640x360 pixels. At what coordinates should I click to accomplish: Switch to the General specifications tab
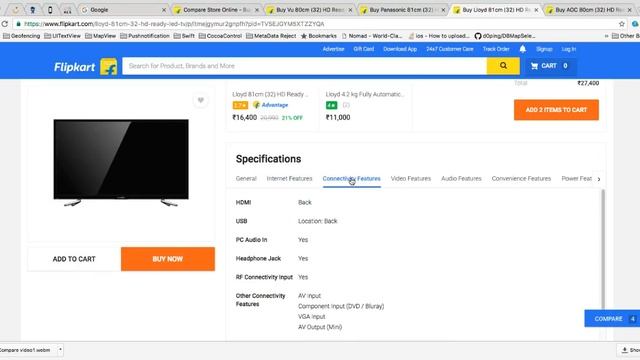[x=246, y=178]
